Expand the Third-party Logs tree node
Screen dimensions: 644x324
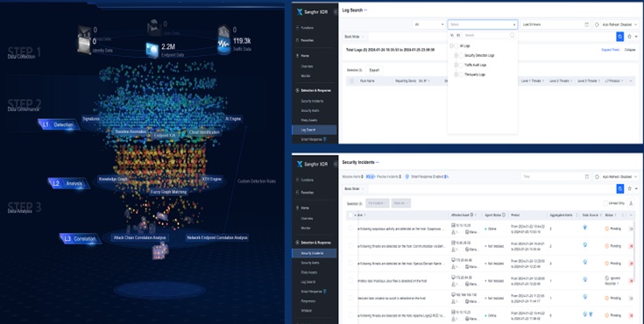(456, 74)
